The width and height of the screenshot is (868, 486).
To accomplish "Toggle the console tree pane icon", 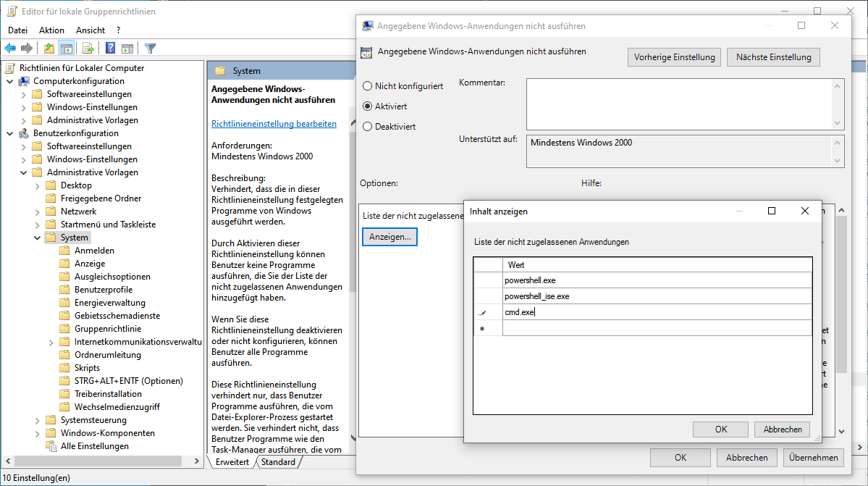I will [x=67, y=49].
